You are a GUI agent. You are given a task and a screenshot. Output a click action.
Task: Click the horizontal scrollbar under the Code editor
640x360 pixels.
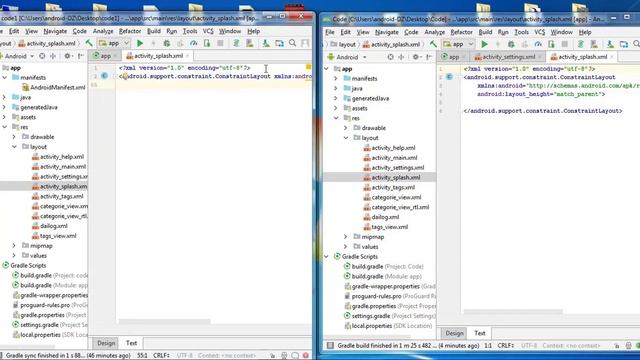point(513,312)
